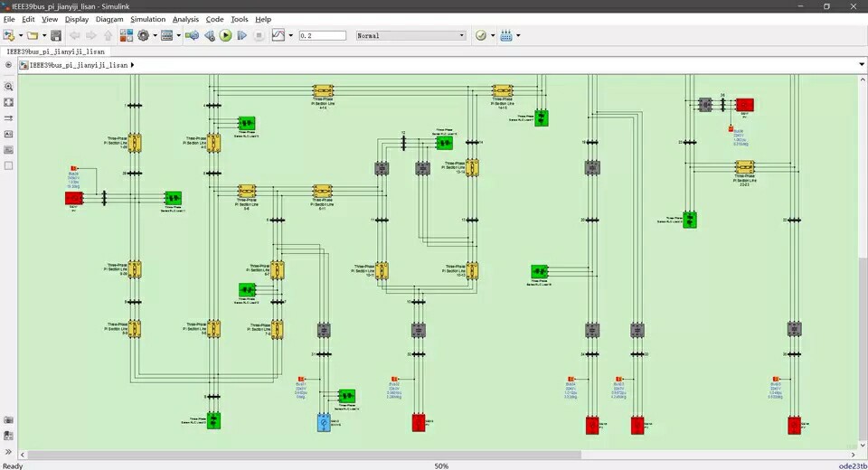The image size is (868, 470).
Task: Open the Model Advisor checkmark icon
Action: point(481,35)
